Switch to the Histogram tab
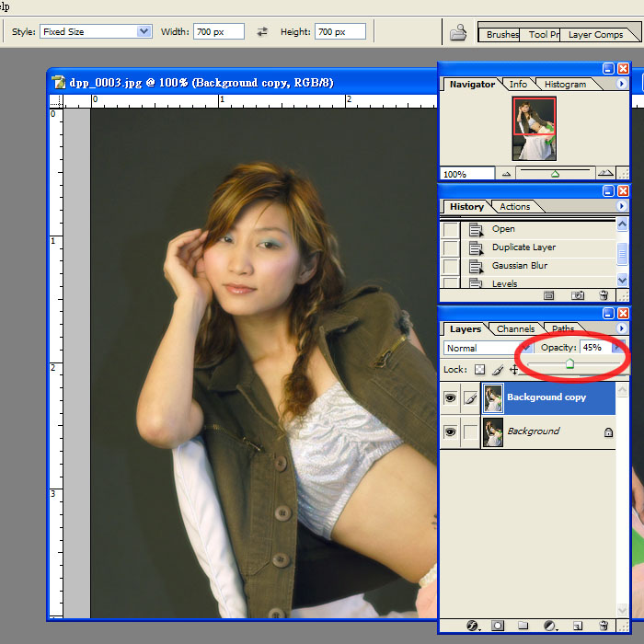 564,85
